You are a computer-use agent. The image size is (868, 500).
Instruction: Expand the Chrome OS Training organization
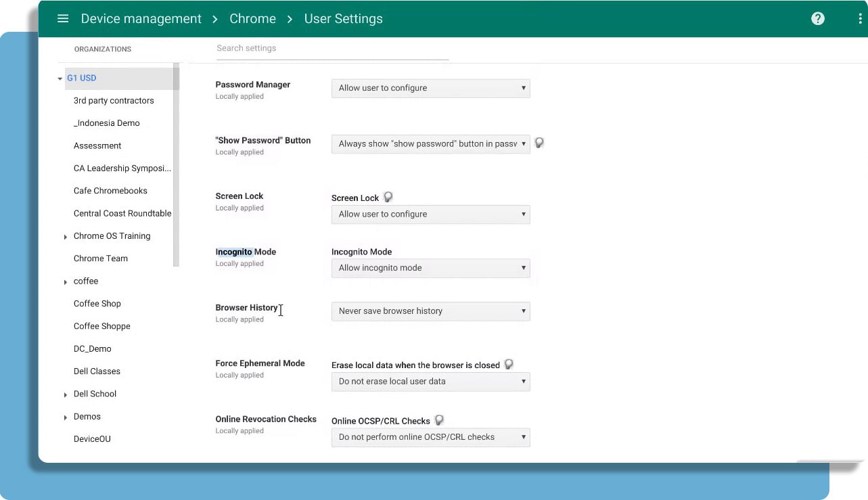pyautogui.click(x=66, y=237)
